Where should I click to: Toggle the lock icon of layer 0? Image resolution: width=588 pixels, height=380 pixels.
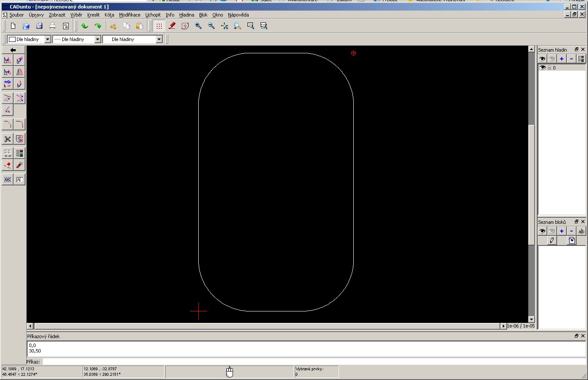(x=549, y=68)
